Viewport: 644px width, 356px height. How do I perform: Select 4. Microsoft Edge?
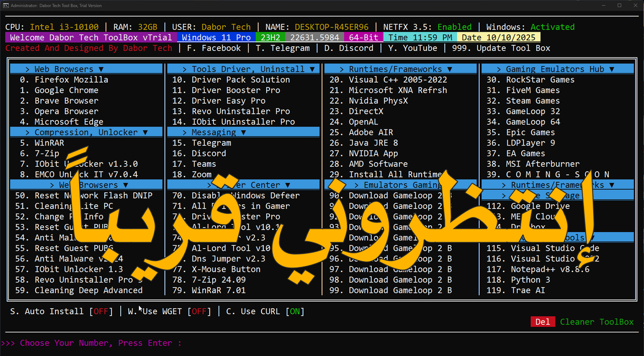pos(62,122)
